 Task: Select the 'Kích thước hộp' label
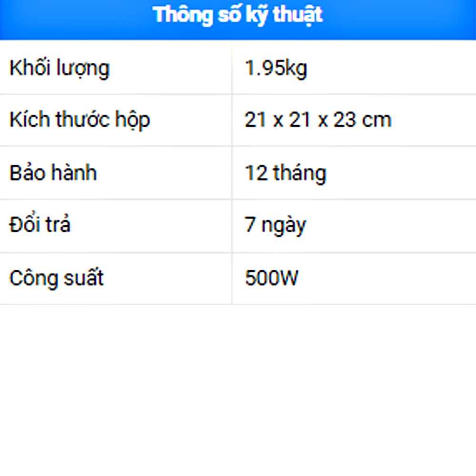point(79,119)
